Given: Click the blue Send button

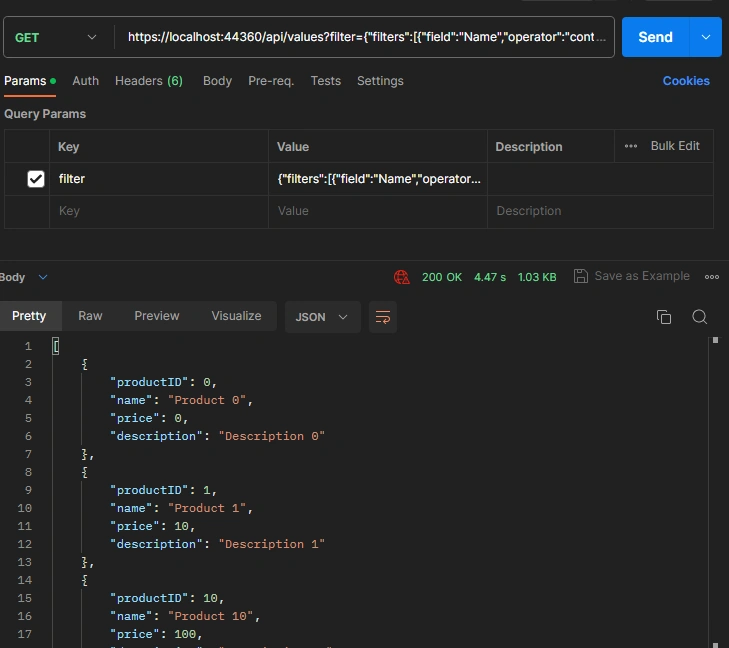Looking at the screenshot, I should click(655, 37).
